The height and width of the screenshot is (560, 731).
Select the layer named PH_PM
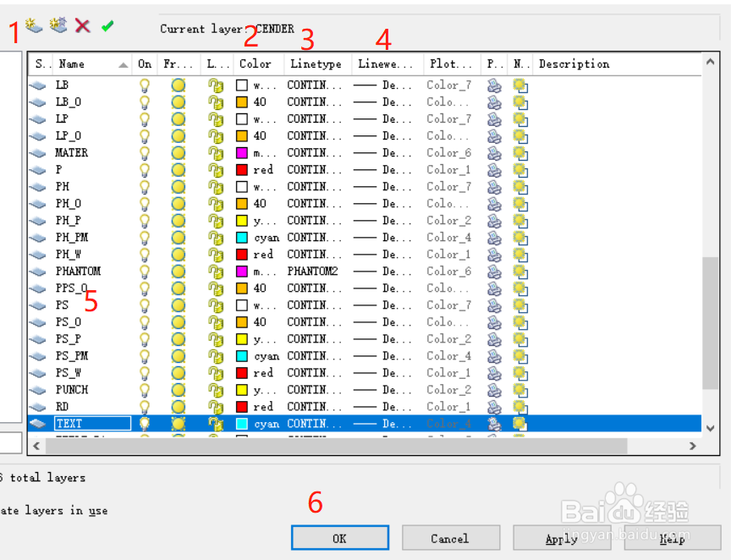point(72,238)
